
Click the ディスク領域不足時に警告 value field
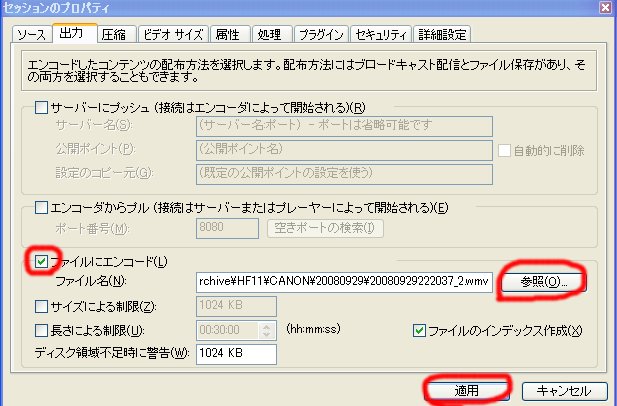tap(236, 353)
